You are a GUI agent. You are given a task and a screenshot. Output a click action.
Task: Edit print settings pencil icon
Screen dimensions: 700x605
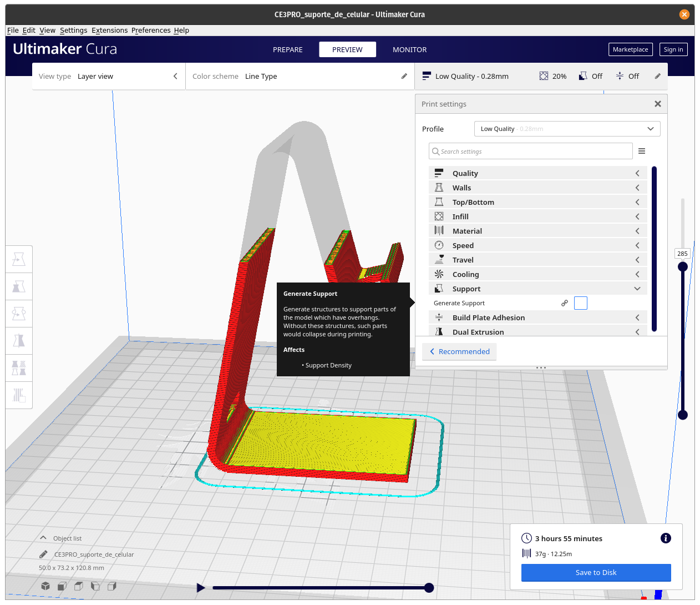click(x=657, y=76)
